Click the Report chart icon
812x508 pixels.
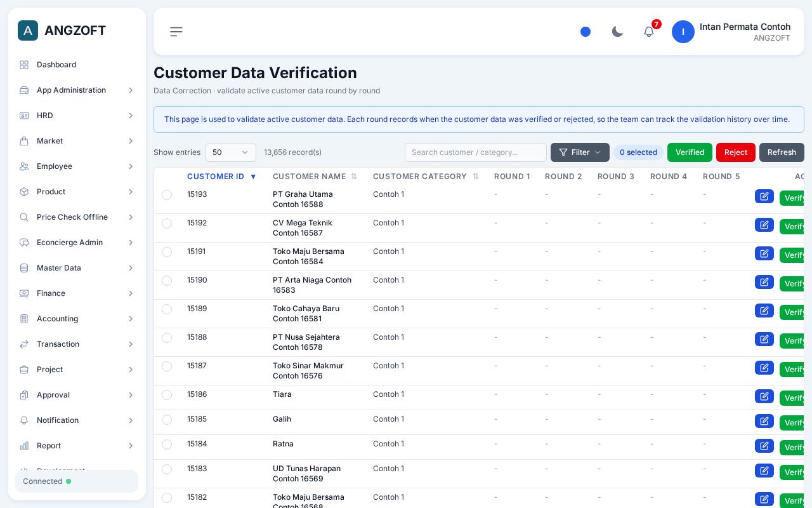point(24,446)
